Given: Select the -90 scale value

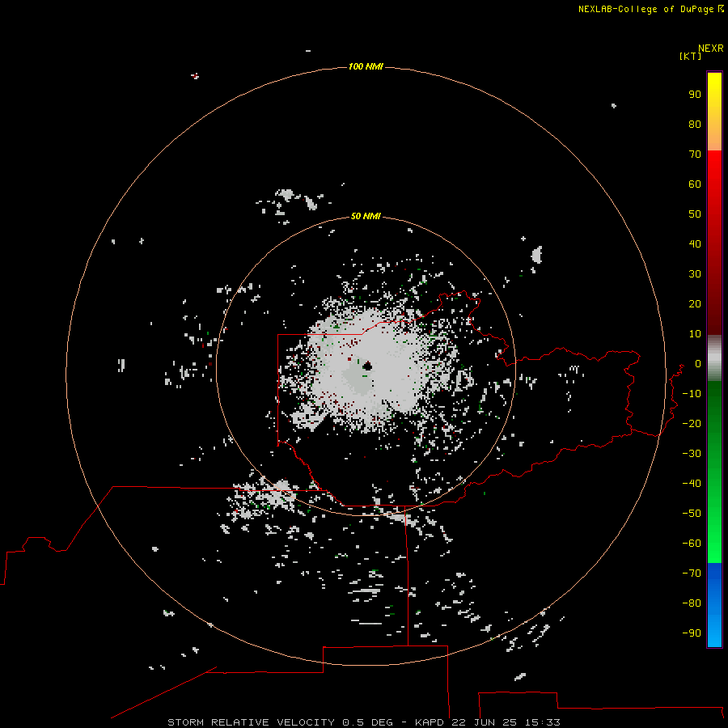Looking at the screenshot, I should tap(692, 633).
